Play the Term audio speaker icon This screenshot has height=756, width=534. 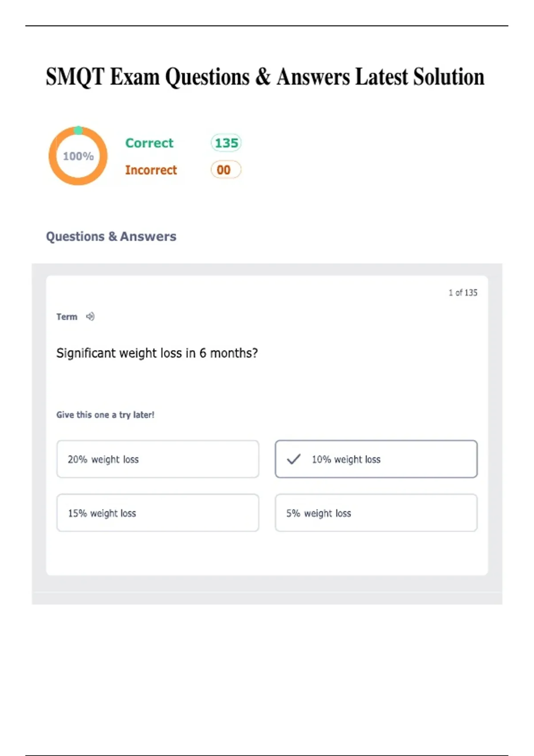click(x=90, y=317)
